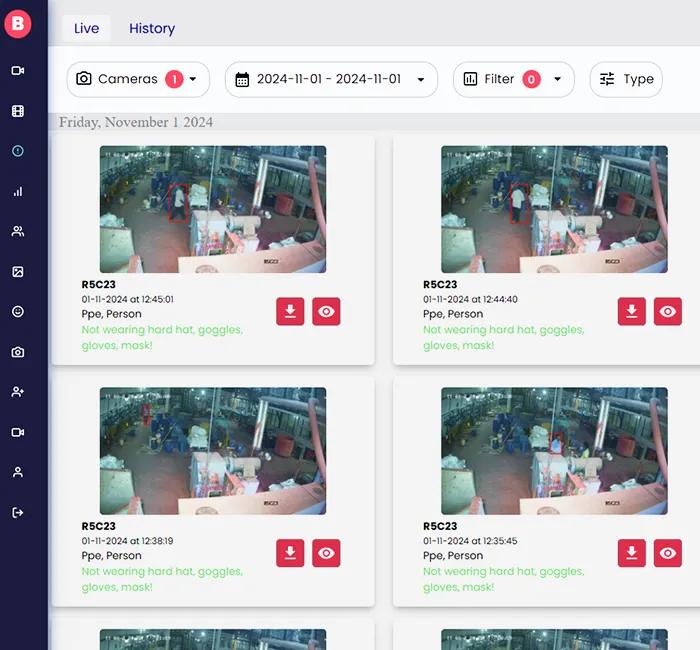The height and width of the screenshot is (650, 700).
Task: Open the add user sidebar icon
Action: pos(18,392)
